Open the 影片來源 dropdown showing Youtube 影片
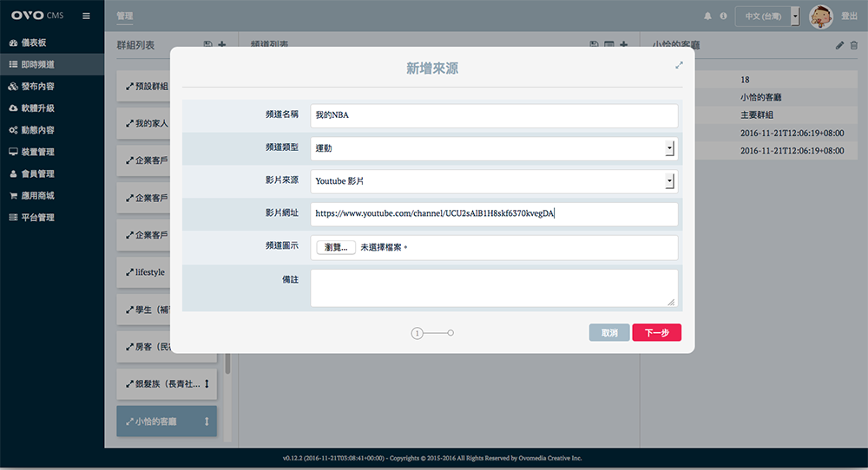This screenshot has width=868, height=470. pyautogui.click(x=669, y=181)
